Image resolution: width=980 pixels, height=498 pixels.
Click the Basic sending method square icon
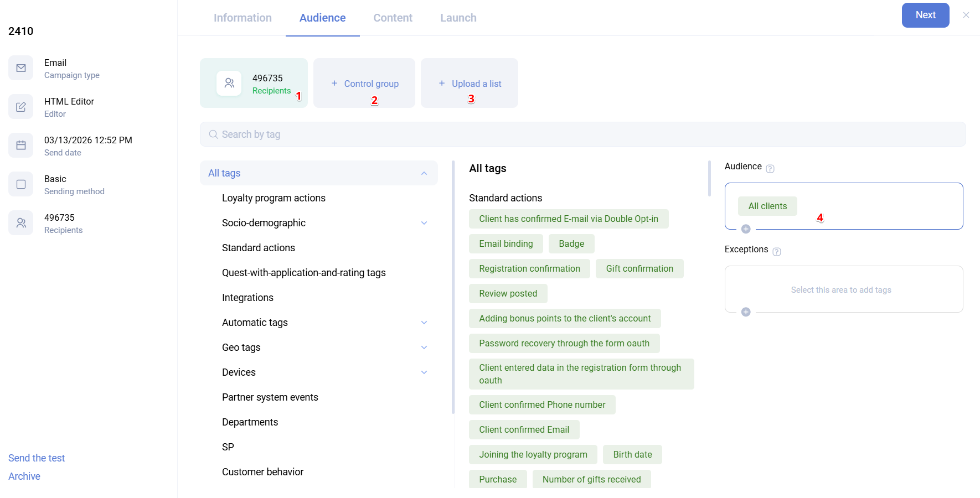click(x=21, y=184)
